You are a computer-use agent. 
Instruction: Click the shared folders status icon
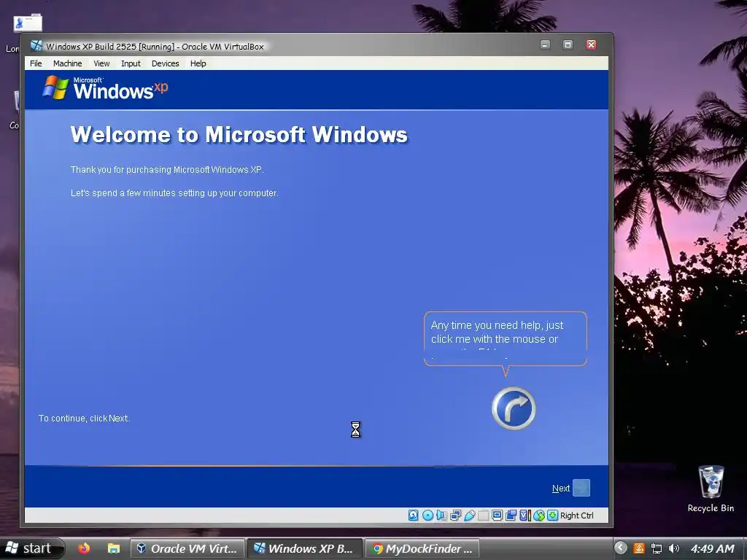point(483,516)
